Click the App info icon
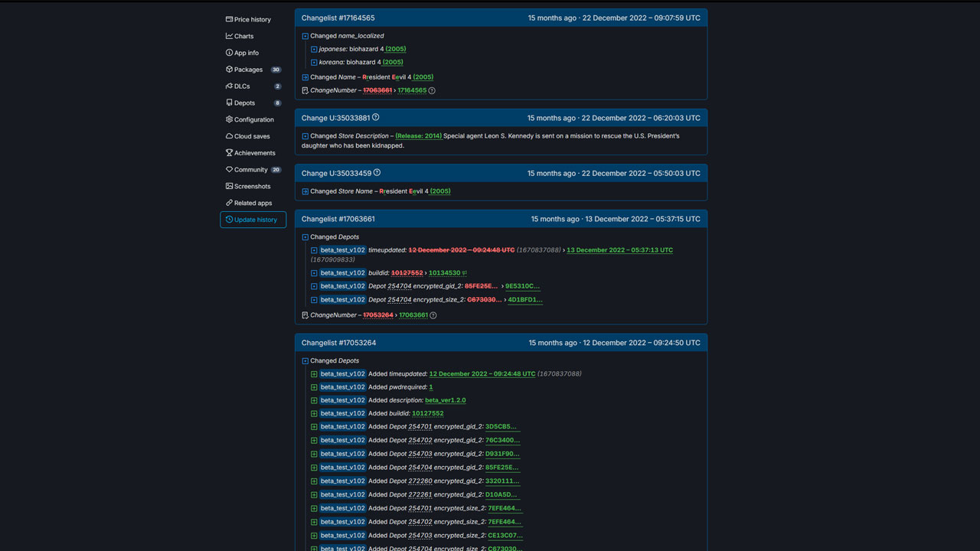 229,53
